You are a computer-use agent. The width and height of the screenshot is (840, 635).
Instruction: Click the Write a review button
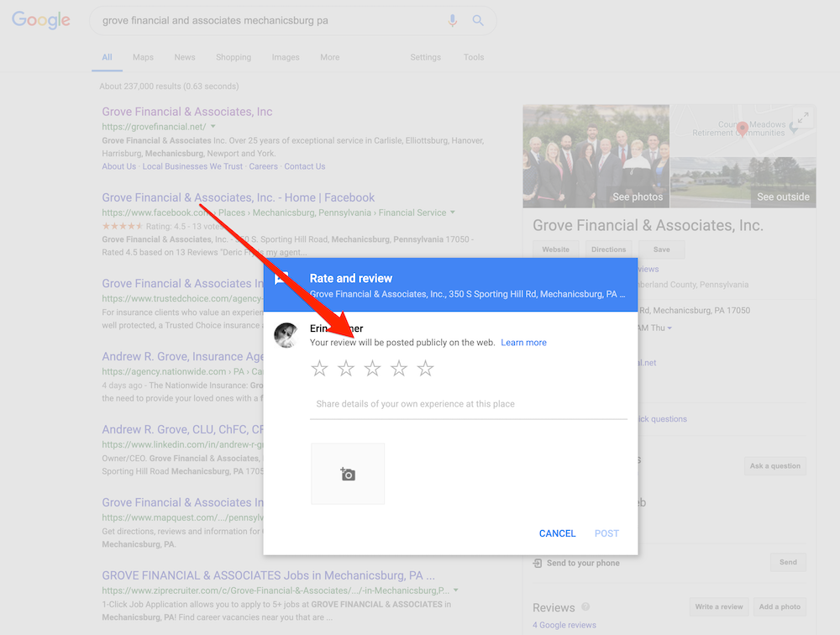[718, 606]
